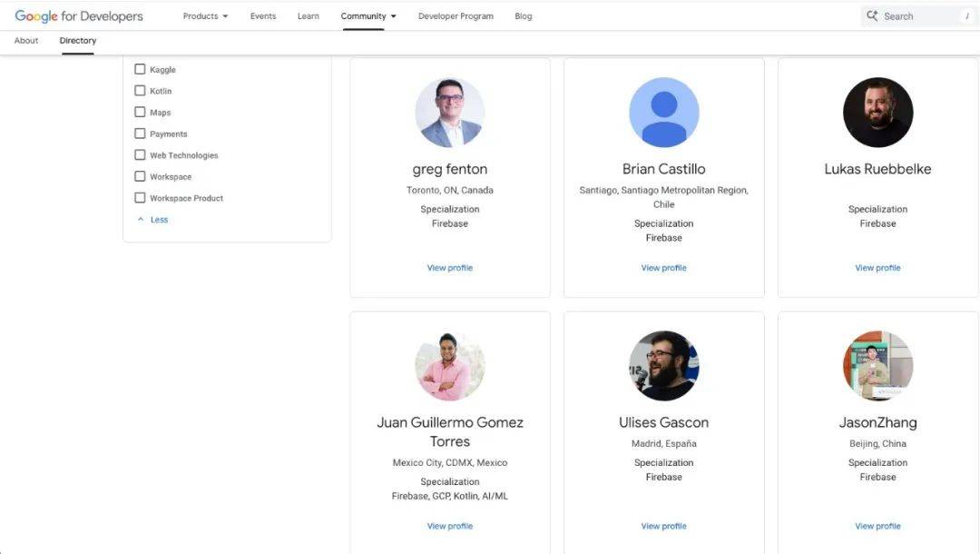The width and height of the screenshot is (980, 554).
Task: Enable the Kaggle filter checkbox
Action: pos(141,69)
